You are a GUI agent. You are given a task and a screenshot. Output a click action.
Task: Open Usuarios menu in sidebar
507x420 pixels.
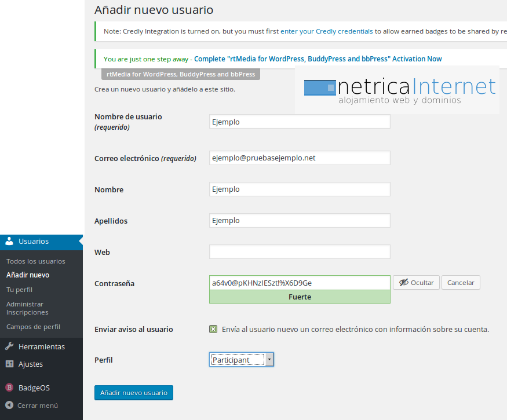[41, 241]
